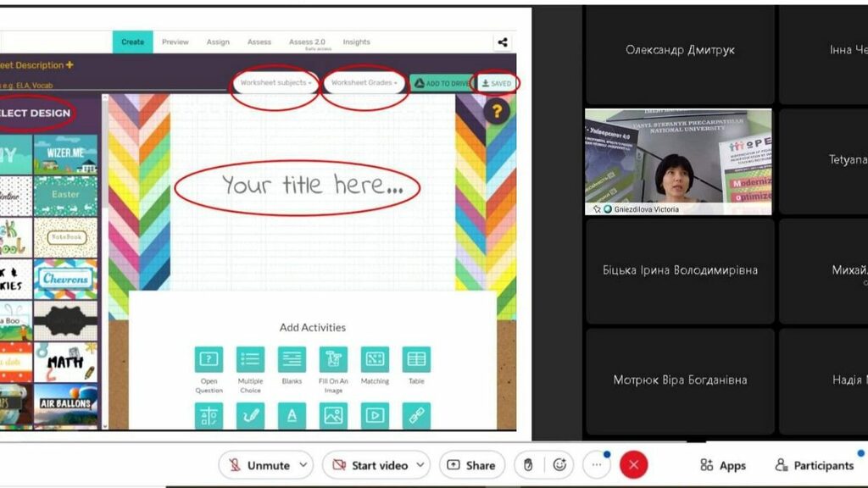Screen dimensions: 868x488
Task: Open audio options arrow beside Unmute
Action: (x=303, y=465)
